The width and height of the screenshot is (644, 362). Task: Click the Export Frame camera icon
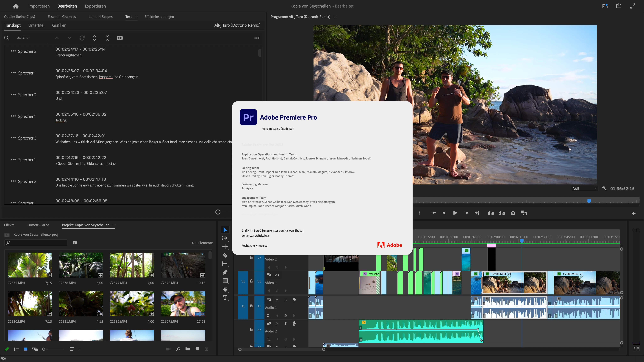tap(513, 213)
